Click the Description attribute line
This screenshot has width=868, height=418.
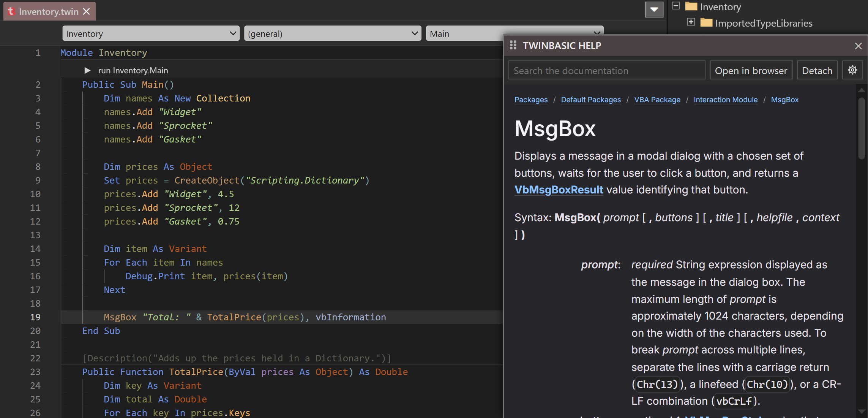point(237,358)
